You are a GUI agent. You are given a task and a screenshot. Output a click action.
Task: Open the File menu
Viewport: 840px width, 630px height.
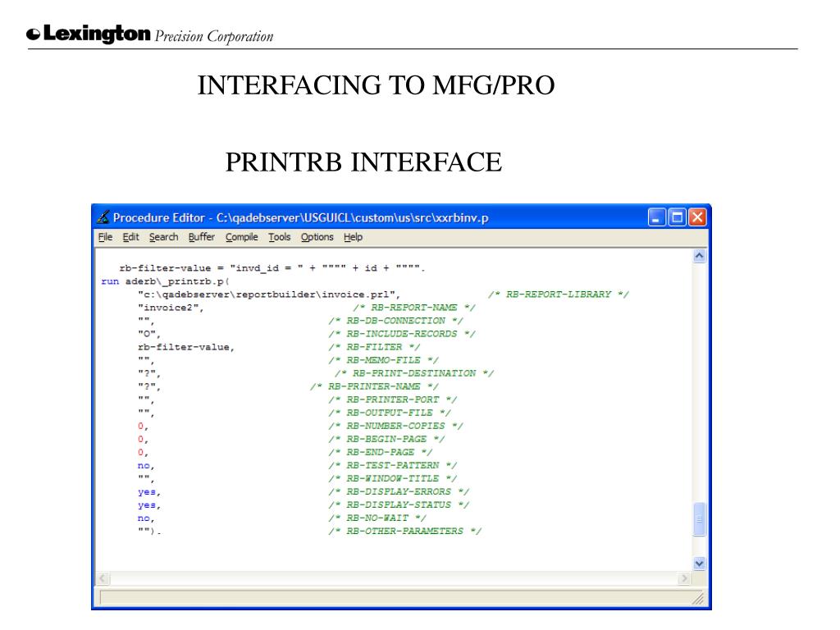click(105, 237)
